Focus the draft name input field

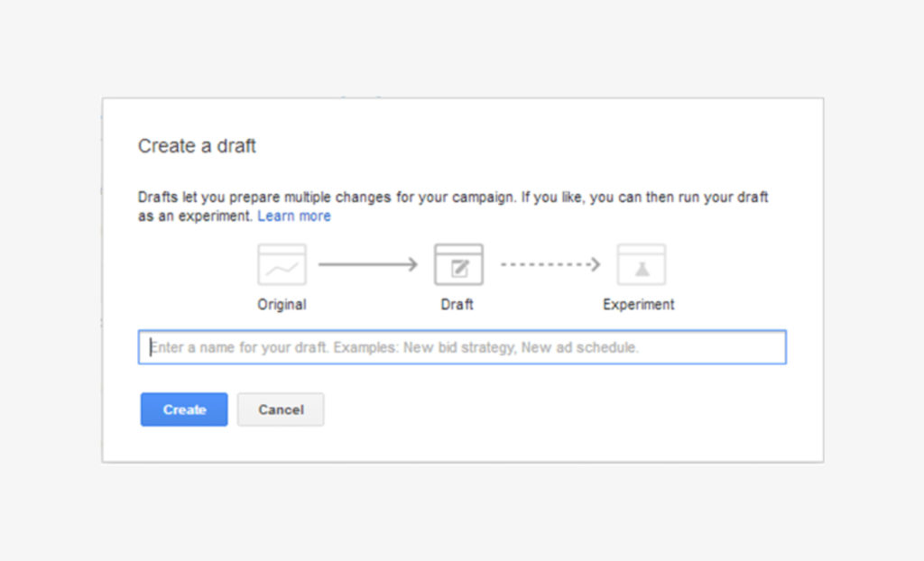point(462,347)
